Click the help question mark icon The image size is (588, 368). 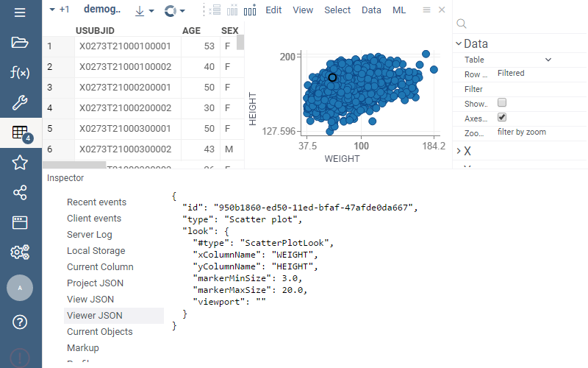pos(20,322)
